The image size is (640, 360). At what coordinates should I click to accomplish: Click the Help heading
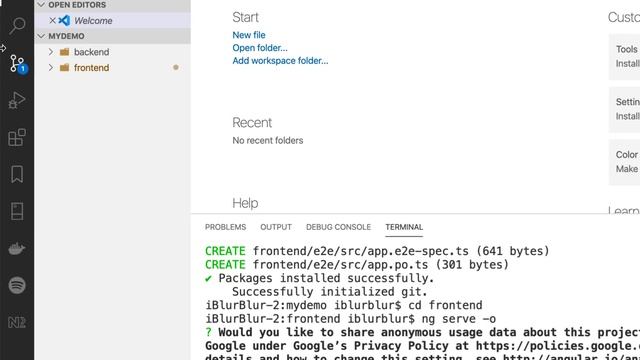tap(245, 203)
